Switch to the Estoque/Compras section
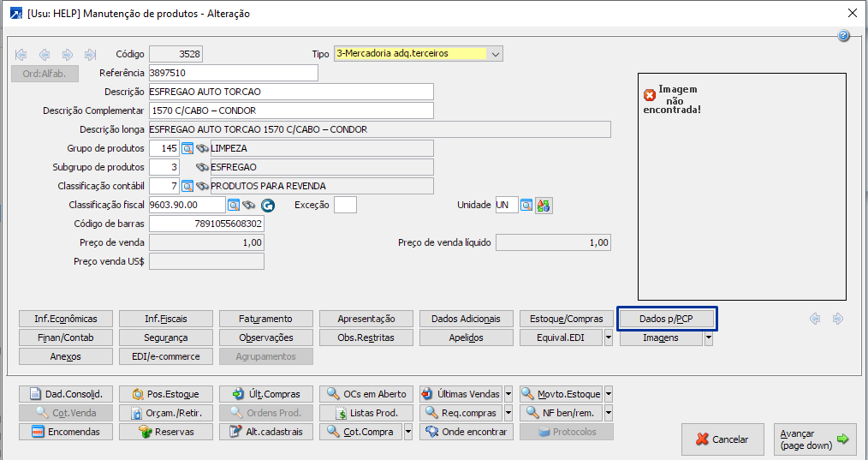The height and width of the screenshot is (460, 868). click(x=566, y=319)
